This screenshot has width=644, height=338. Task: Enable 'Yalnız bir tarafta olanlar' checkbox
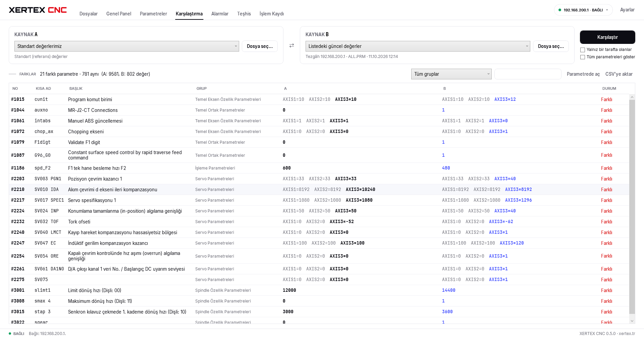(583, 50)
